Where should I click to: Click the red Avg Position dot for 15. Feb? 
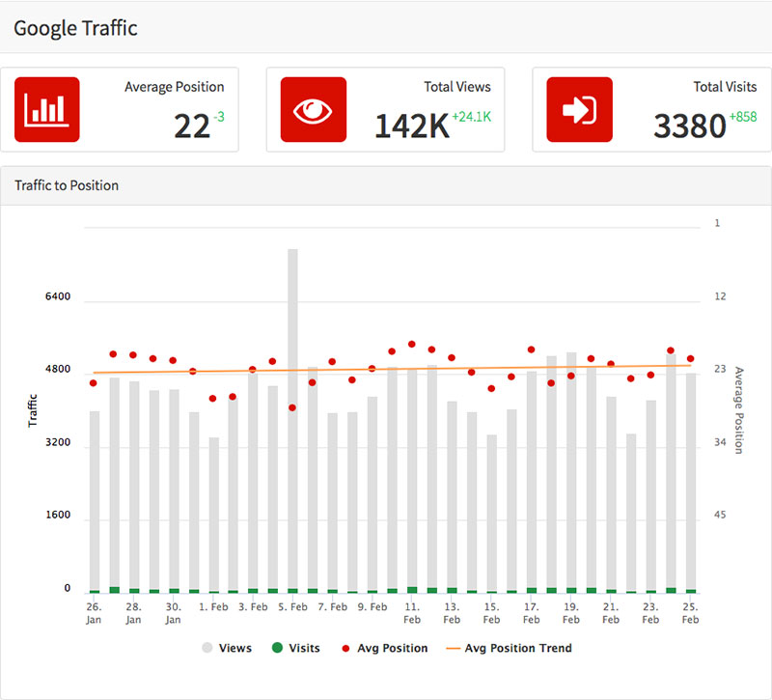tap(491, 389)
